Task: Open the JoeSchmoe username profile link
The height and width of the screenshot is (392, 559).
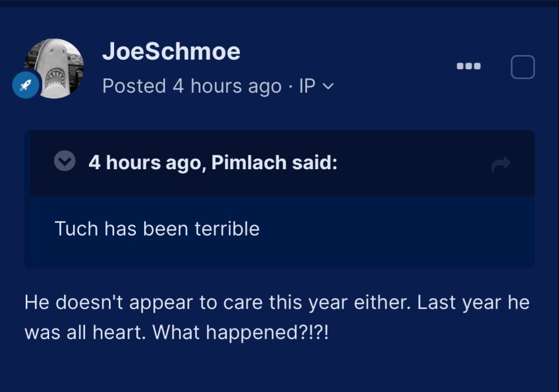Action: click(x=171, y=51)
